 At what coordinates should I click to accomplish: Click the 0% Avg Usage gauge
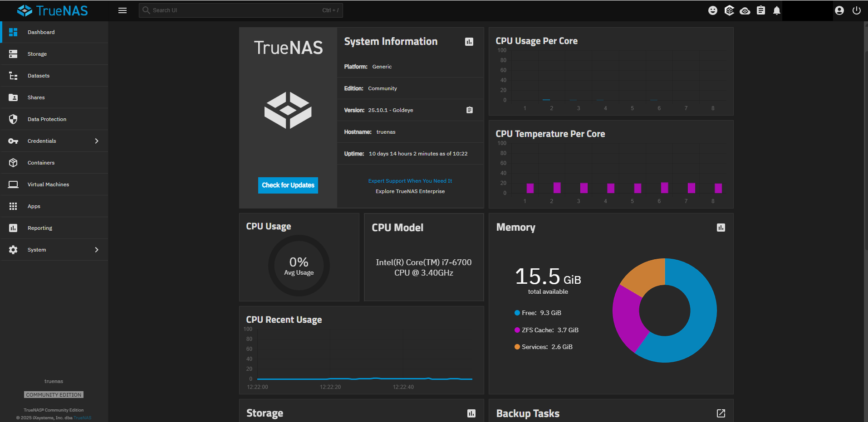299,266
